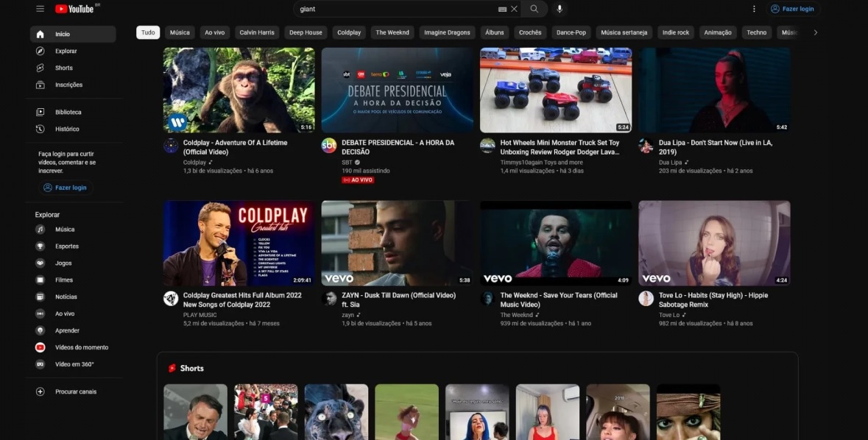Open ZAYN Dusk Till Dawn thumbnail
Viewport: 868px width, 440px height.
398,243
